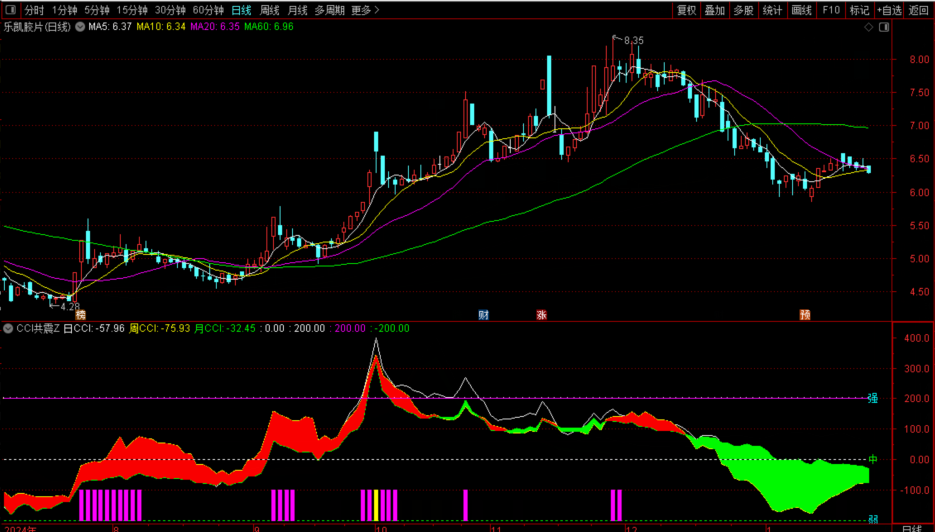Select the 5分钟 period

coord(97,10)
